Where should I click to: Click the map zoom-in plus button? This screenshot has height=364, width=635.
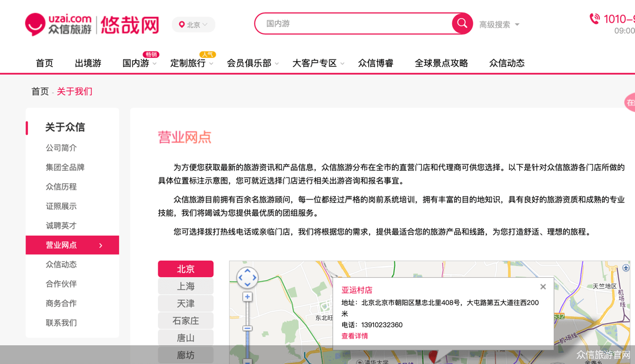tap(247, 297)
